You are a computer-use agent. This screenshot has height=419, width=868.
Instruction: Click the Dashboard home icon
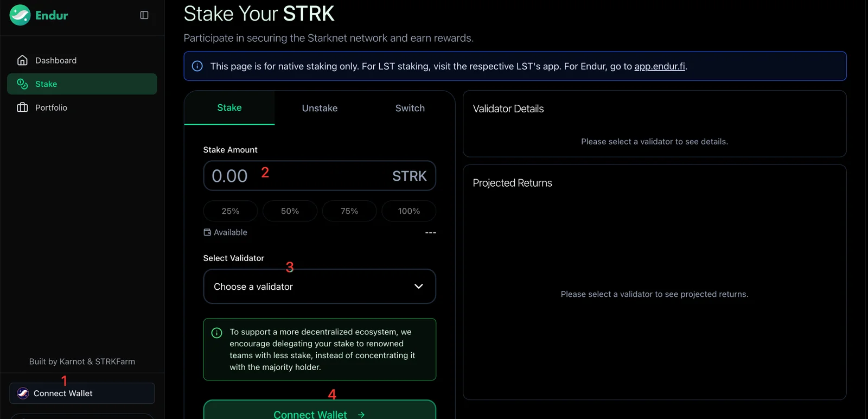(22, 60)
